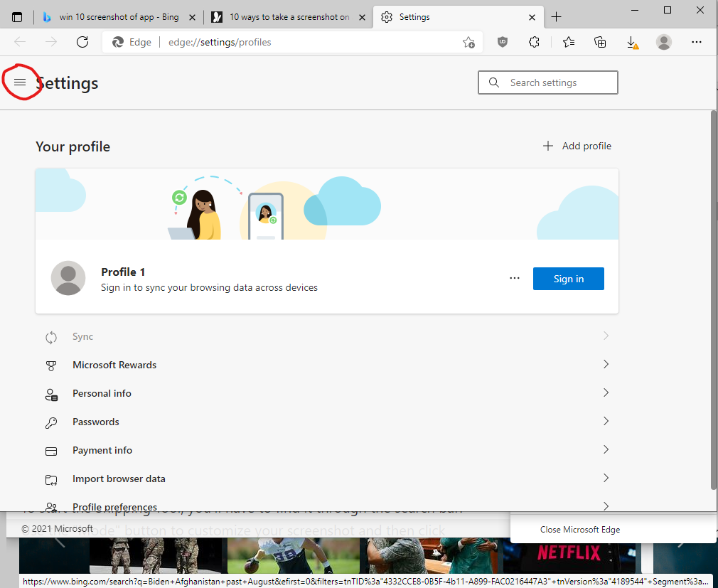This screenshot has height=588, width=718.
Task: Click the 'Your profile' heading text
Action: click(73, 146)
